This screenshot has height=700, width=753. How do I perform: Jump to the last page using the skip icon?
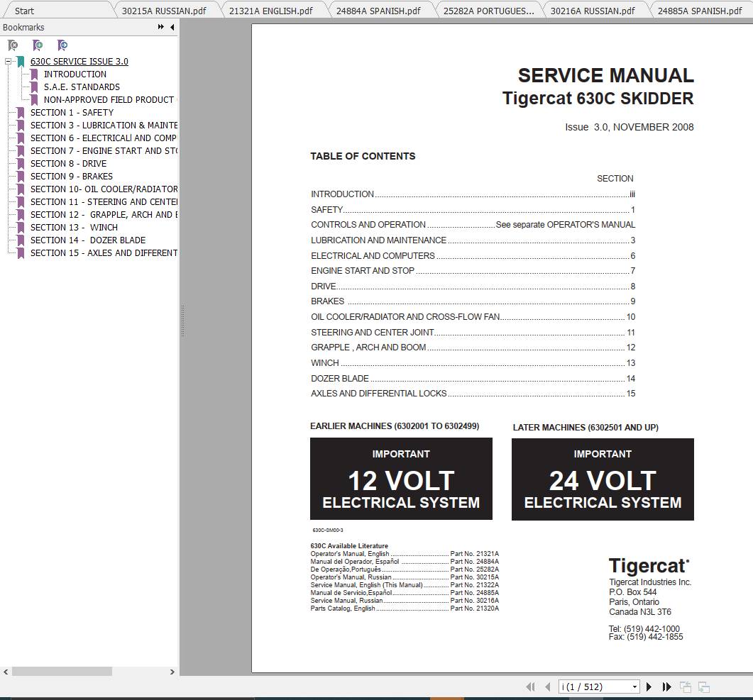666,687
